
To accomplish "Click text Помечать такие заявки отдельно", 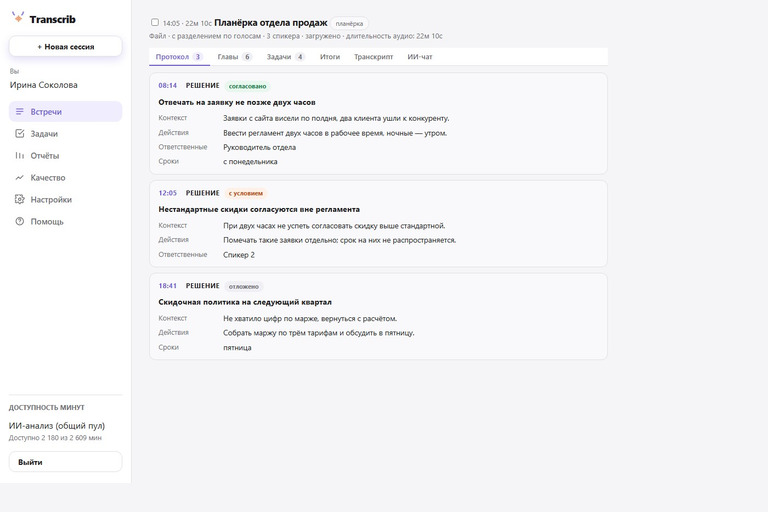I will [x=281, y=240].
